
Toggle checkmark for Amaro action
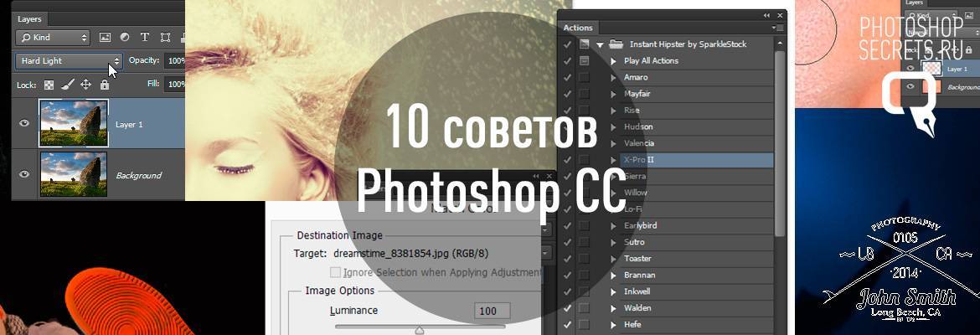pos(568,78)
